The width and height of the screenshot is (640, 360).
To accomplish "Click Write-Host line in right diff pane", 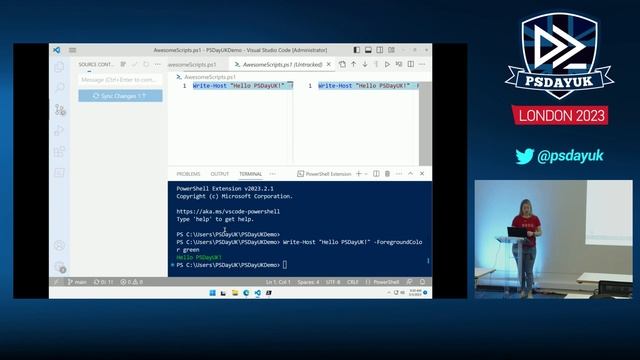I will [368, 86].
